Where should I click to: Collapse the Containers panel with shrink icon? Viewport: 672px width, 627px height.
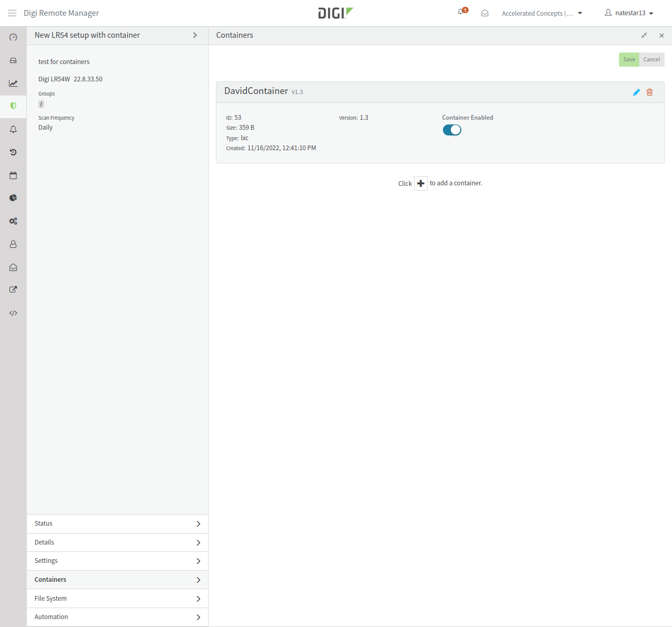click(x=644, y=35)
